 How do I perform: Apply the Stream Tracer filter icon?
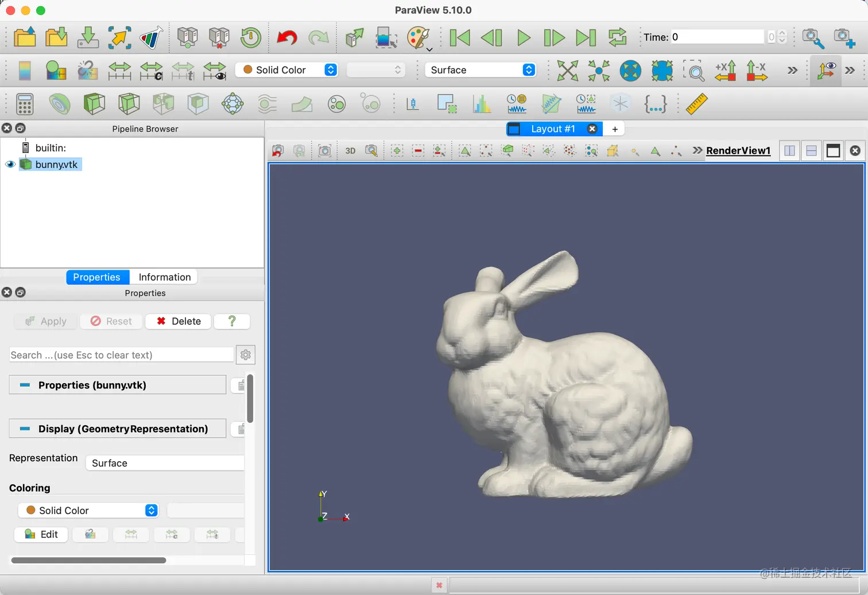click(x=267, y=104)
